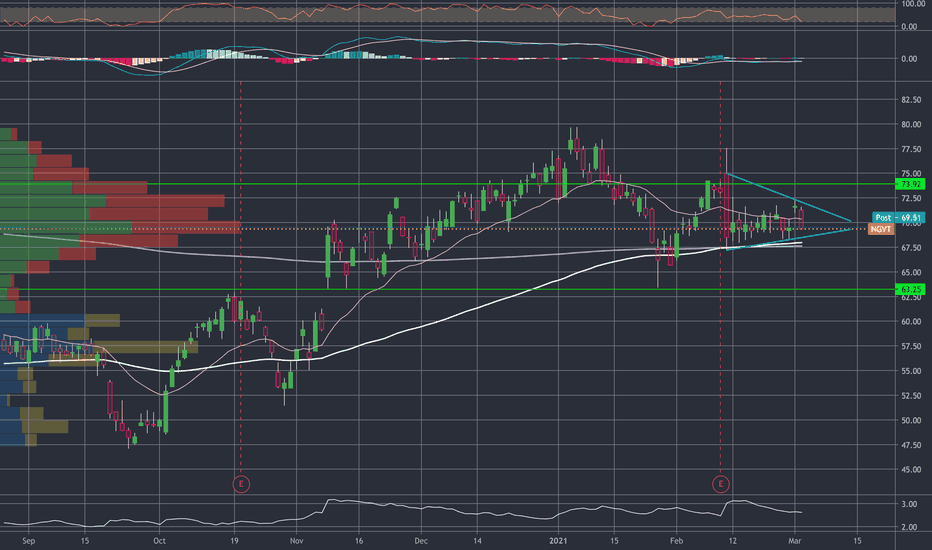Select the lower cyan triangle trendline

(x=789, y=239)
